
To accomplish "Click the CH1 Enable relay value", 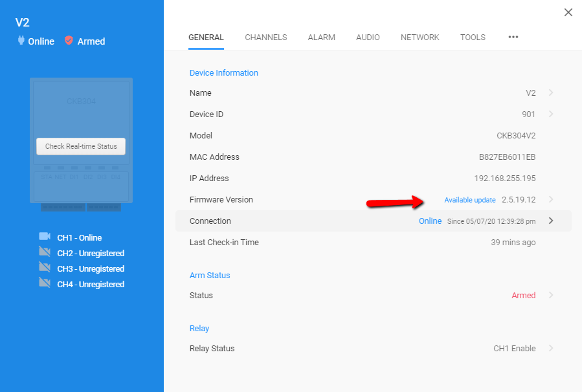I will (515, 349).
